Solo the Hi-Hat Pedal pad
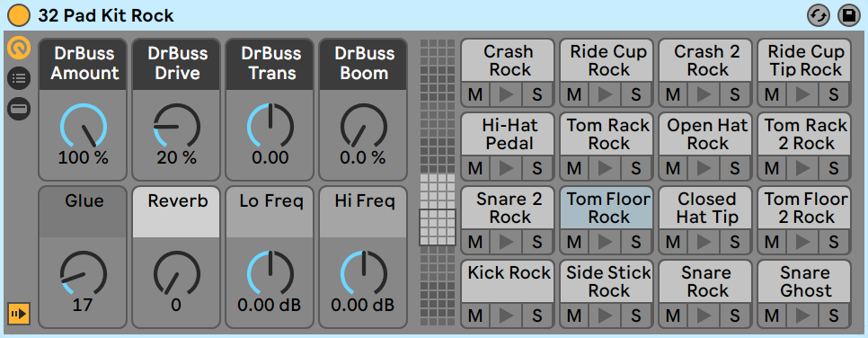 (537, 168)
